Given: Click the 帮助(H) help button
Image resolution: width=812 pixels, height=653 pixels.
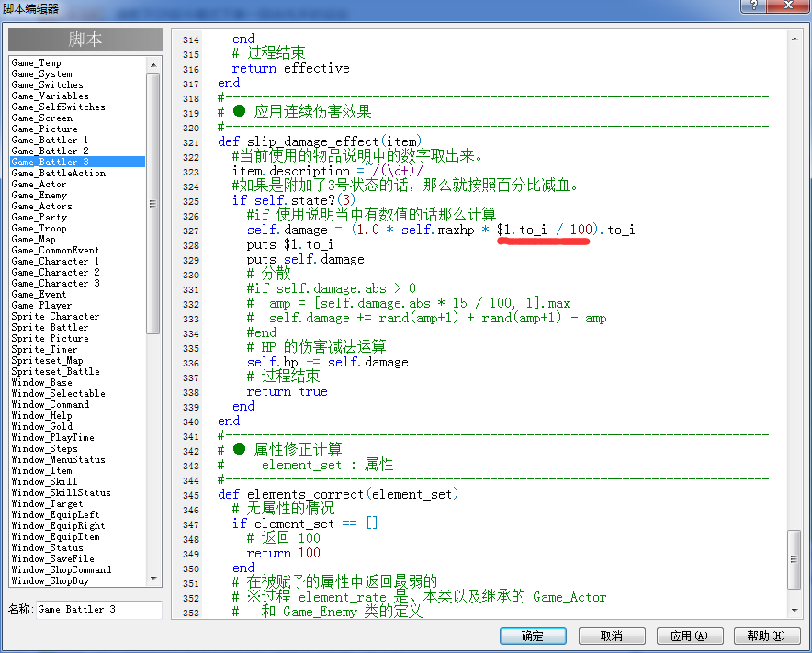Looking at the screenshot, I should point(766,636).
